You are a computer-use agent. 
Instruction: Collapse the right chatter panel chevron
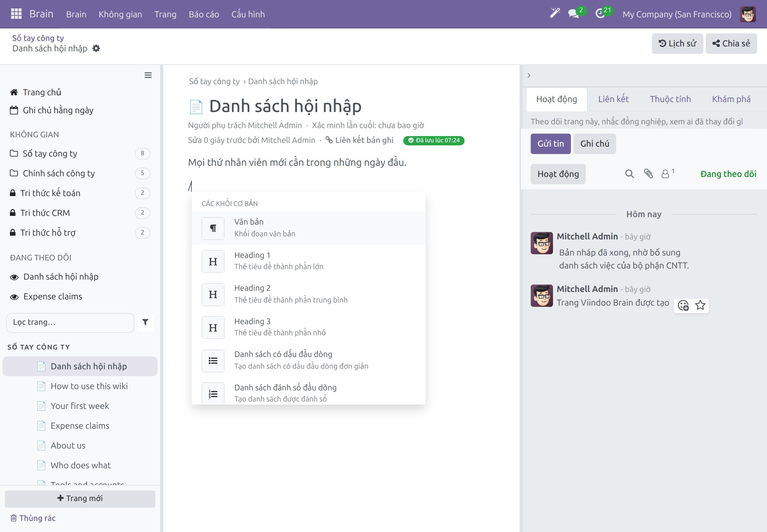click(529, 75)
